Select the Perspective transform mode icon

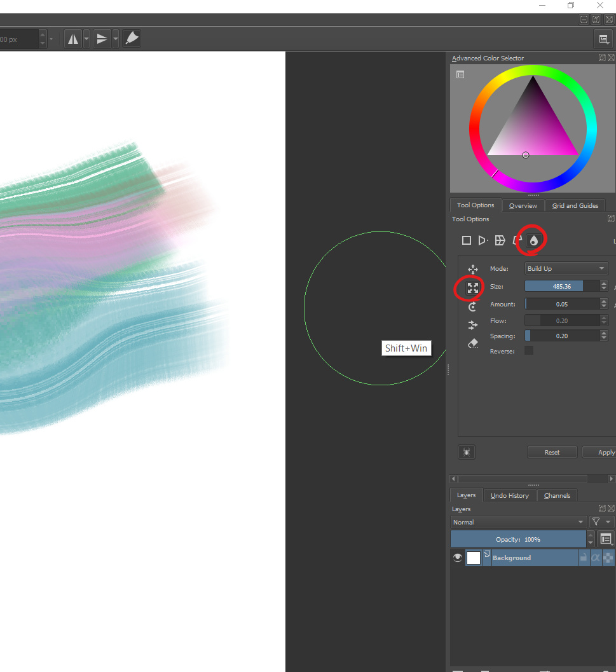pyautogui.click(x=483, y=240)
